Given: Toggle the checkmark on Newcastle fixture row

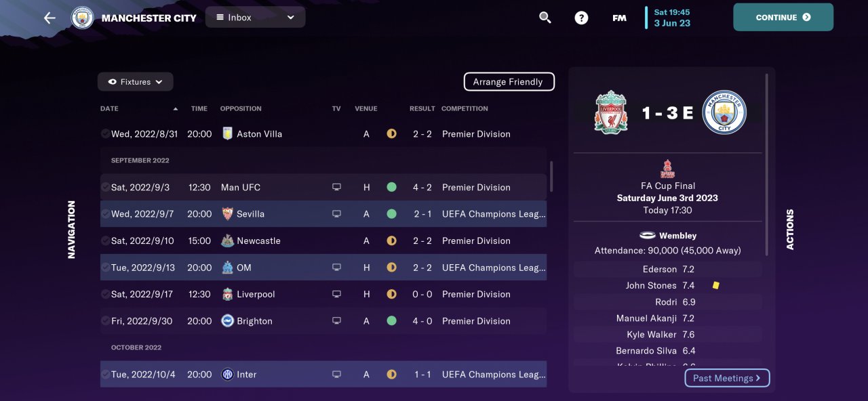Looking at the screenshot, I should pos(105,240).
